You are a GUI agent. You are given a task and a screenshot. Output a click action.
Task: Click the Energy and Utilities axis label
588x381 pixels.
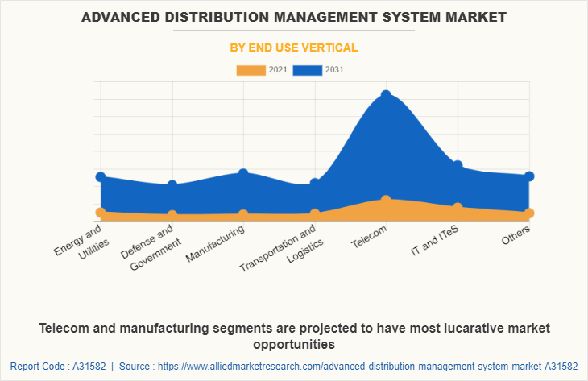(x=81, y=242)
